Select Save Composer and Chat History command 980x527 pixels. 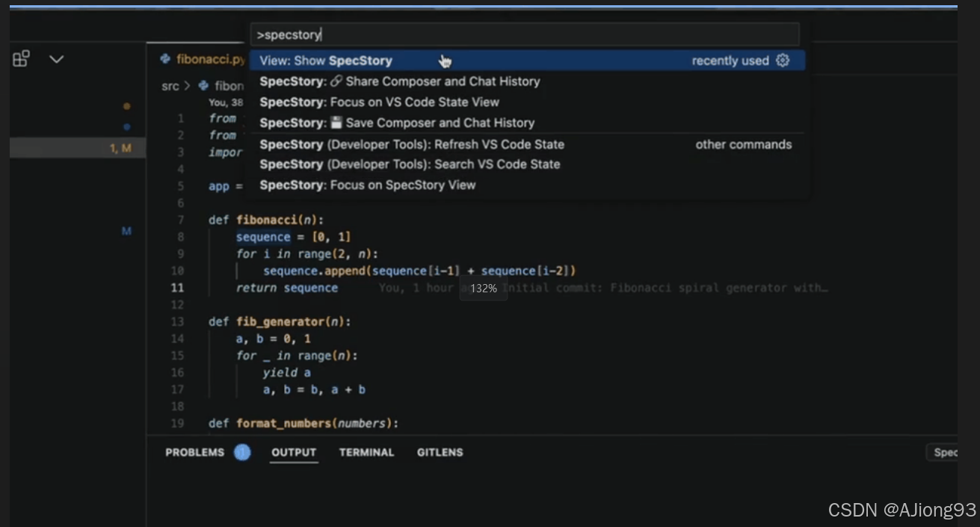pyautogui.click(x=527, y=123)
